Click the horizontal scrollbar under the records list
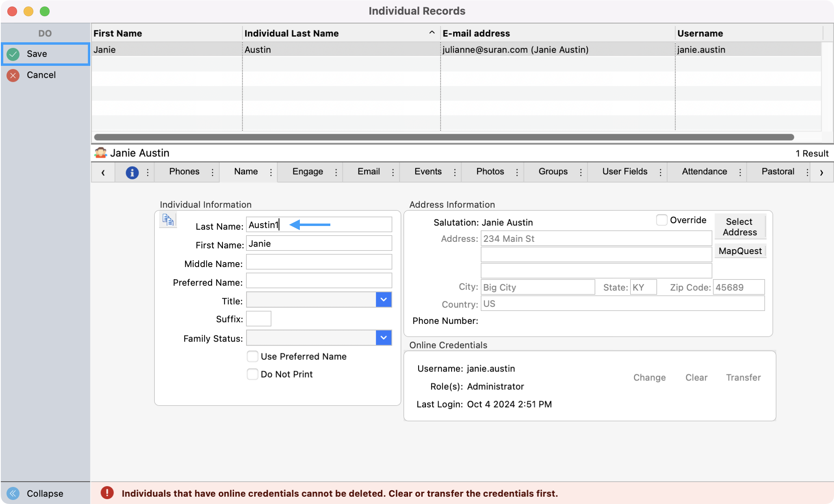Image resolution: width=834 pixels, height=504 pixels. point(443,137)
